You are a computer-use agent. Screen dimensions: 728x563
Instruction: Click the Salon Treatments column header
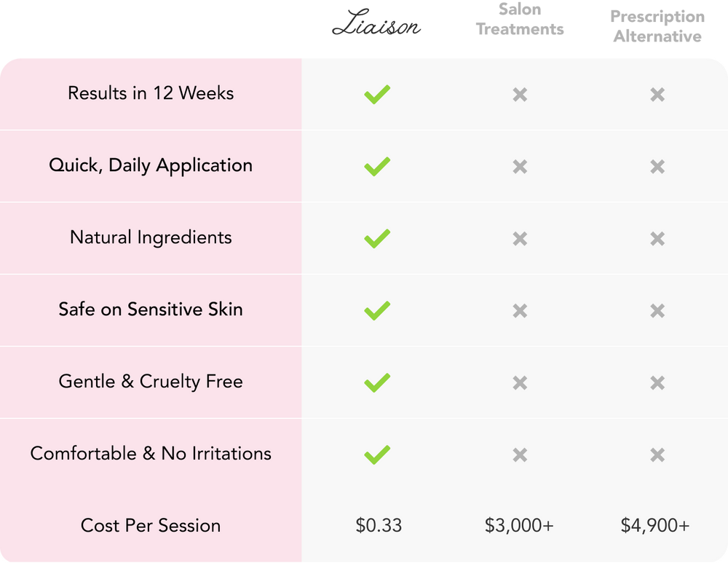pyautogui.click(x=520, y=20)
